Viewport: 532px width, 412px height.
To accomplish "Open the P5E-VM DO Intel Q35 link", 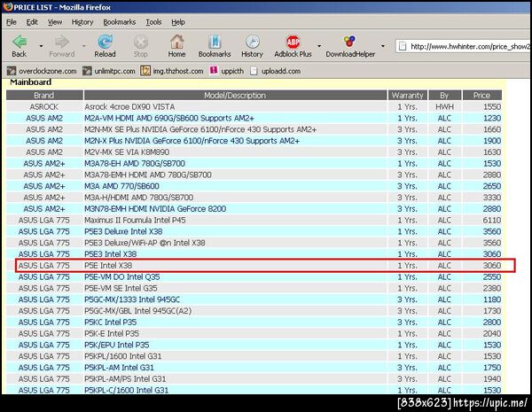I will point(122,277).
